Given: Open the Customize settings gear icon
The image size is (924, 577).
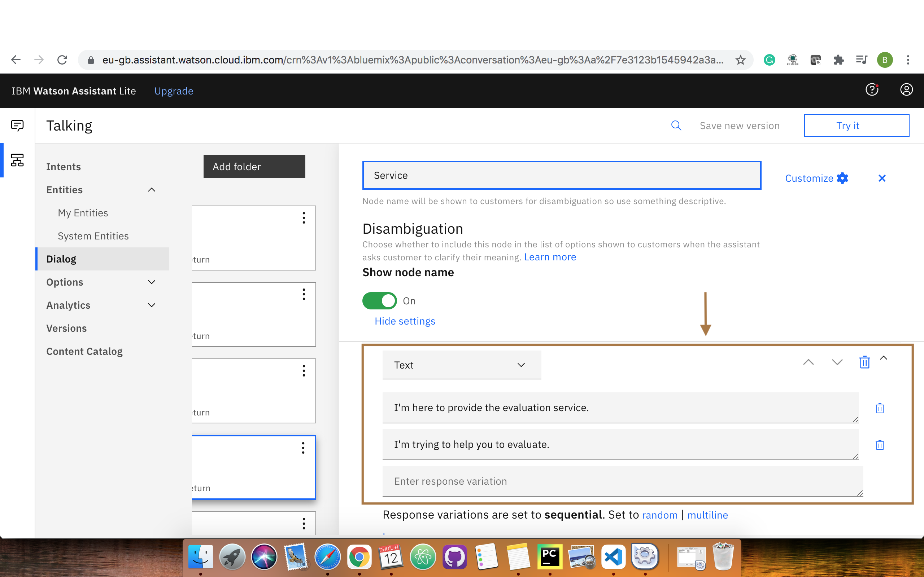Looking at the screenshot, I should pos(842,178).
